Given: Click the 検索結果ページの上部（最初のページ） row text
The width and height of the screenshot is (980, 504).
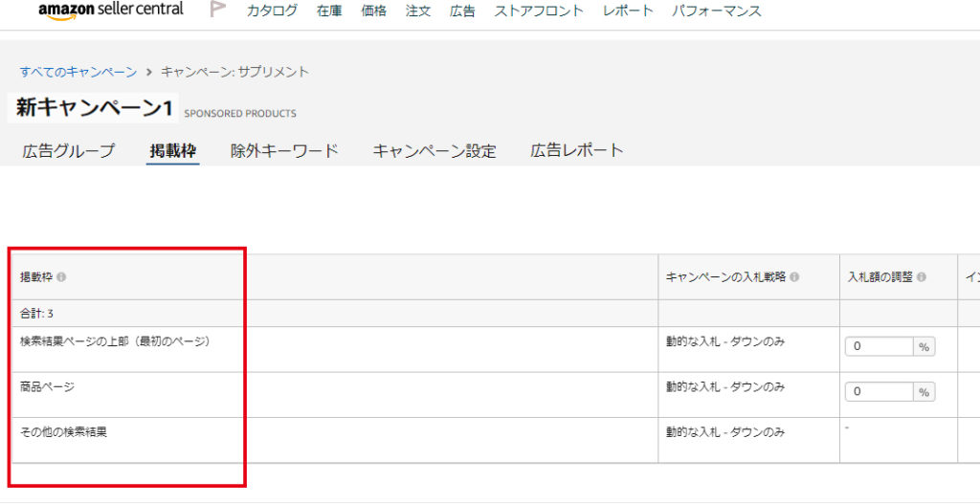Looking at the screenshot, I should (x=115, y=341).
